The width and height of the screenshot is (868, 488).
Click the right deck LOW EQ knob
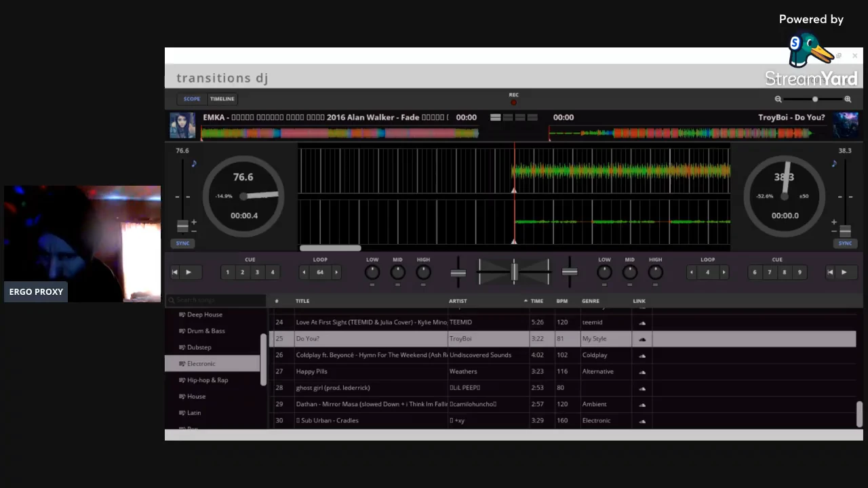coord(604,272)
